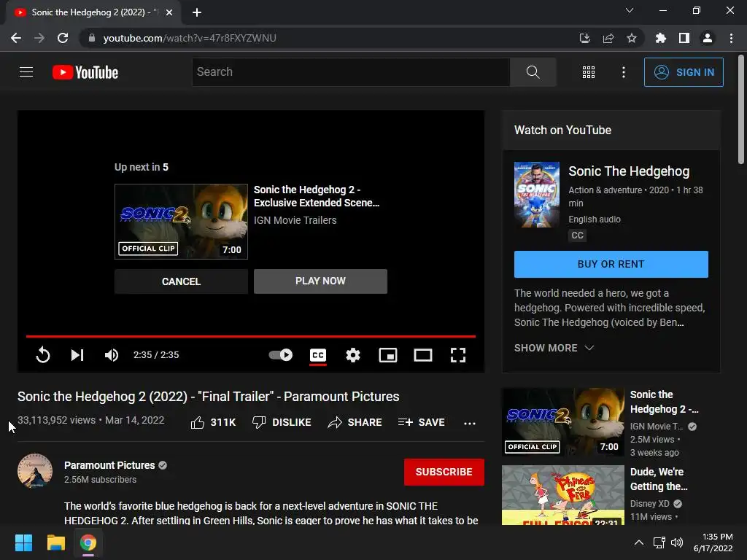747x560 pixels.
Task: Toggle Chrome side panel
Action: click(684, 38)
